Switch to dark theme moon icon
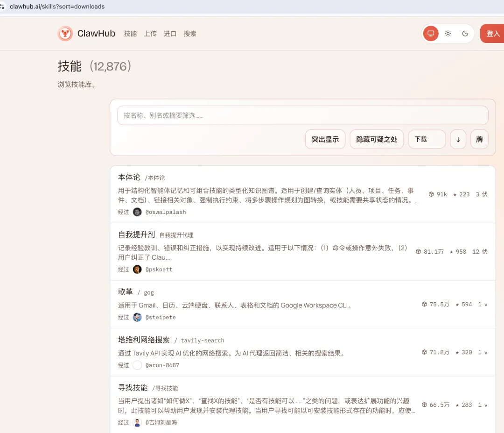 465,34
